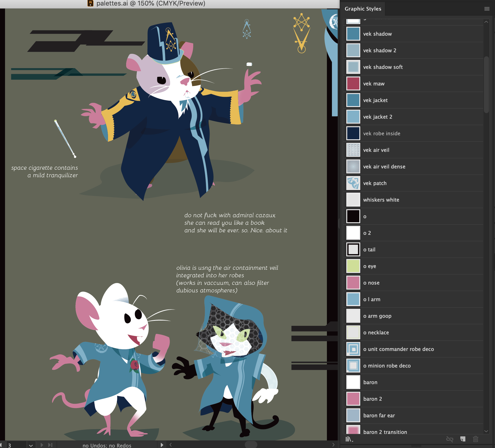The height and width of the screenshot is (448, 495).
Task: Click the Illustrator file icon in title bar
Action: 90,3
